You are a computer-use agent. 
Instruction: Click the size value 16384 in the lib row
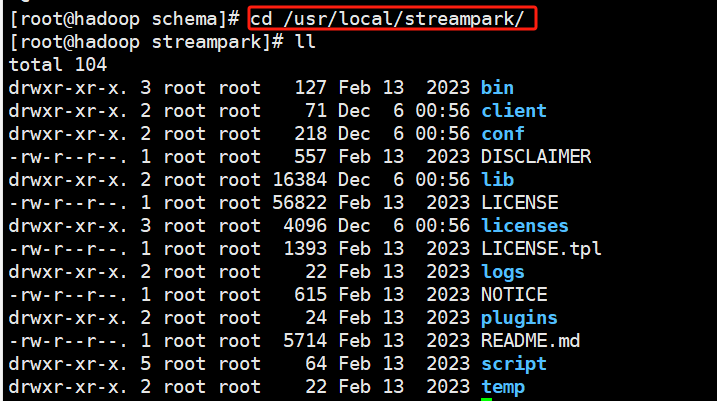[x=300, y=180]
